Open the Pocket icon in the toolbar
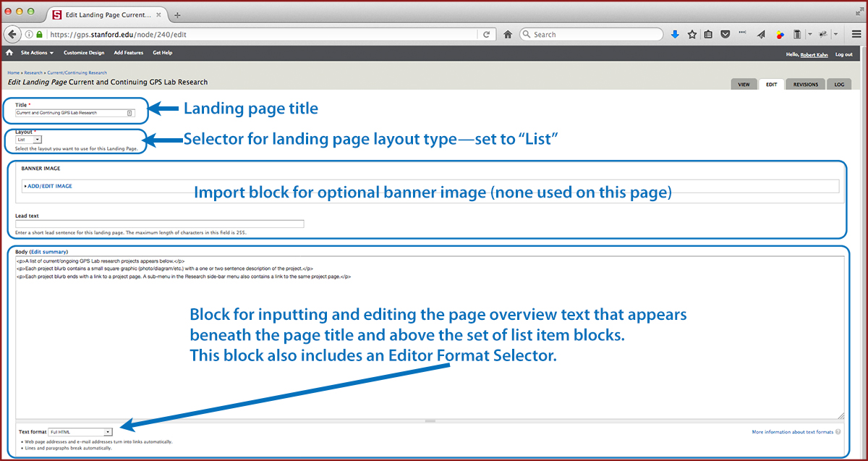Image resolution: width=868 pixels, height=461 pixels. (725, 34)
